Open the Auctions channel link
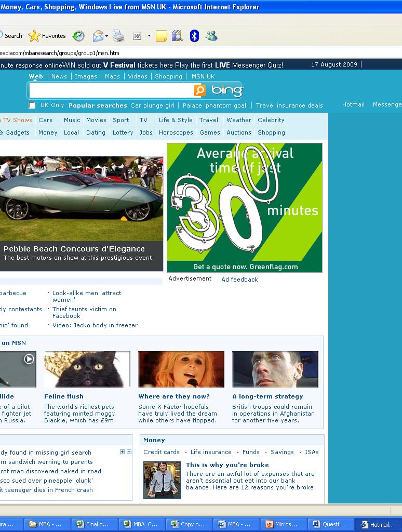402x532 pixels. coord(239,132)
